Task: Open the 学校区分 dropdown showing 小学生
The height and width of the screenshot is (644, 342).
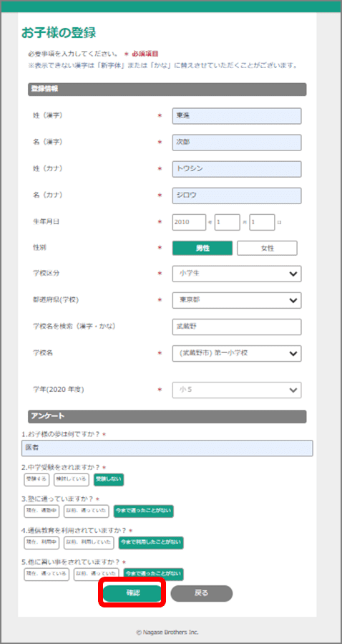Action: point(237,274)
